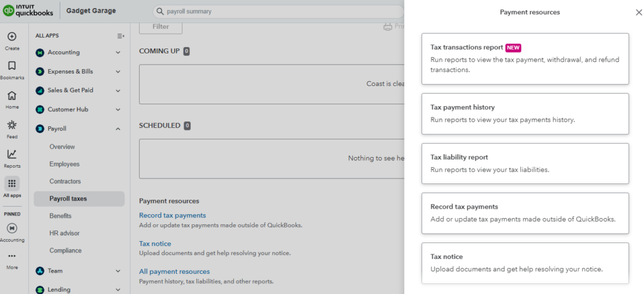Image resolution: width=644 pixels, height=294 pixels.
Task: Open Tax payment history card
Action: point(525,114)
